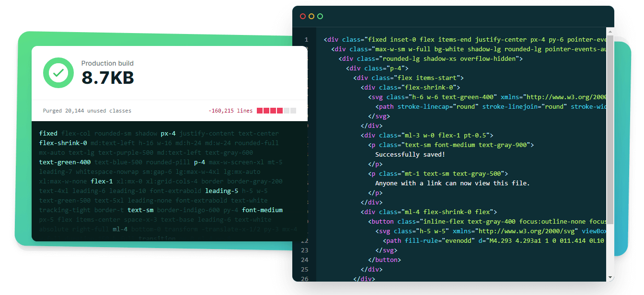Click line number 1 in the gutter
The width and height of the screenshot is (644, 295).
coord(306,40)
